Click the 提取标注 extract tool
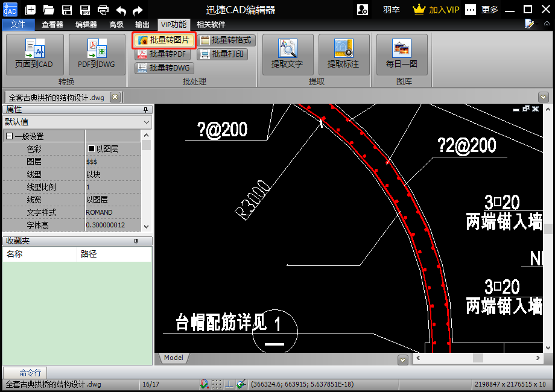 tap(344, 54)
